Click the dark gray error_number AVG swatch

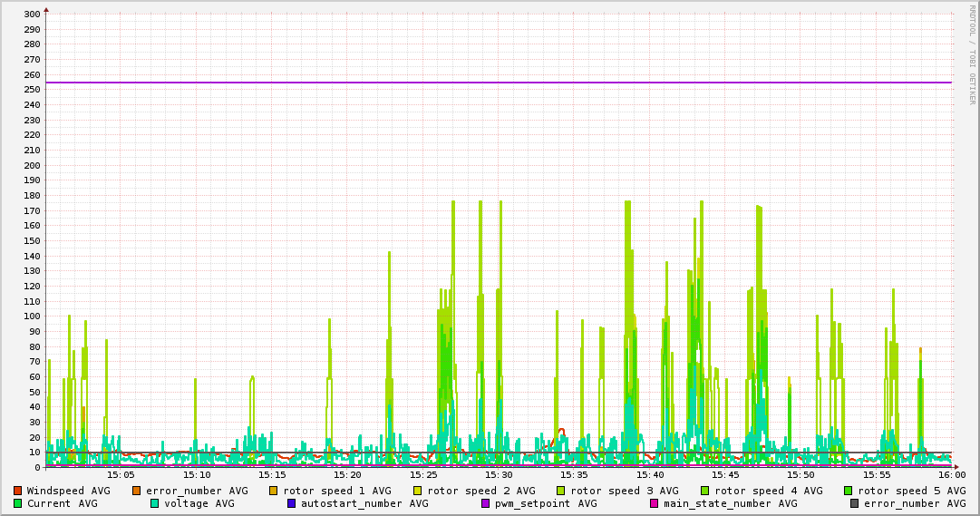click(854, 503)
